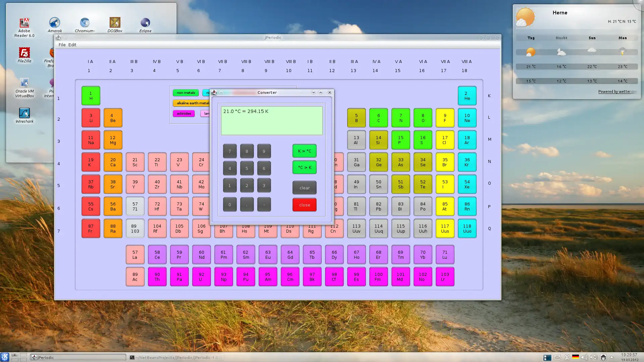Select the Carbon (C) element cell
The height and width of the screenshot is (362, 644).
point(379,118)
